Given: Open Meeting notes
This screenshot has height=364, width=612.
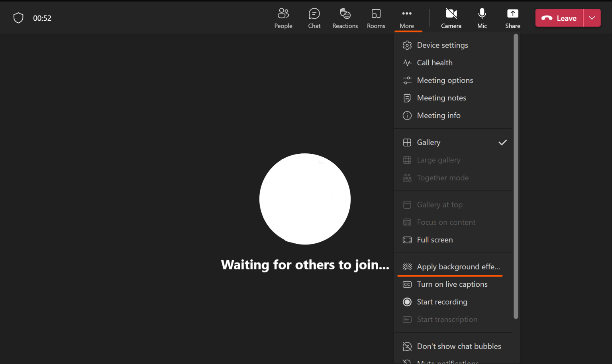Looking at the screenshot, I should 441,98.
